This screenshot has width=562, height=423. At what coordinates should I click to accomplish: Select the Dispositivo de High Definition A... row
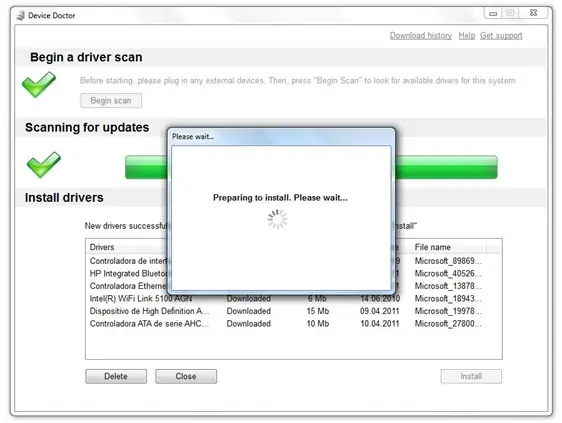[294, 311]
